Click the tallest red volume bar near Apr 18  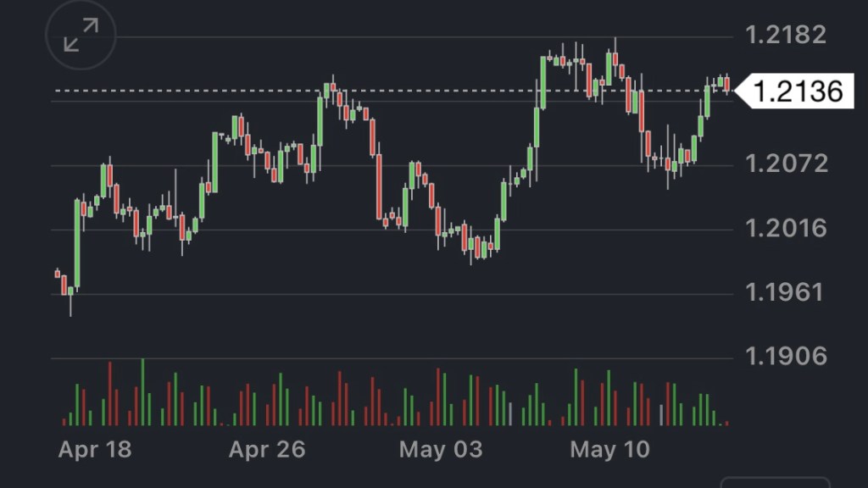[x=110, y=394]
